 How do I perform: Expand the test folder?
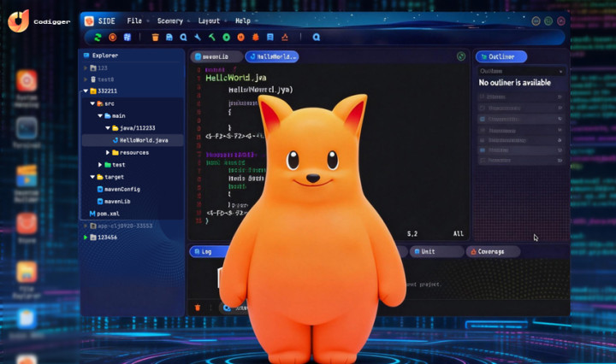(x=100, y=165)
